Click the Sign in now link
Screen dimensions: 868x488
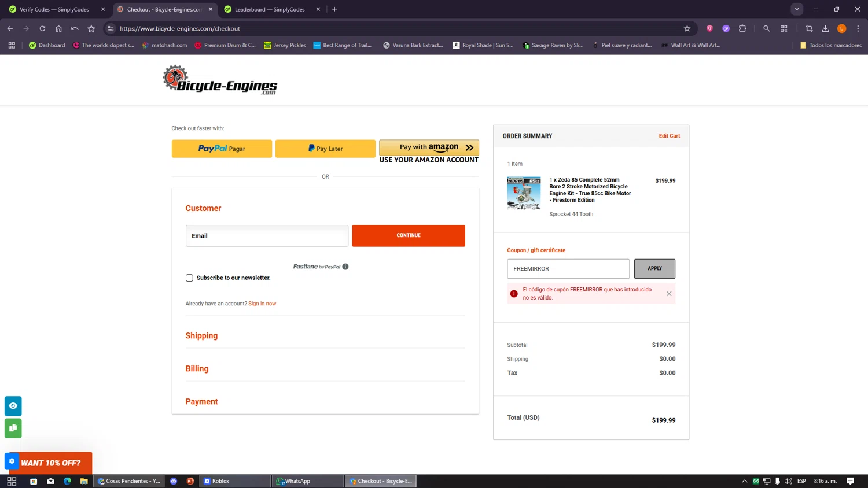click(262, 304)
